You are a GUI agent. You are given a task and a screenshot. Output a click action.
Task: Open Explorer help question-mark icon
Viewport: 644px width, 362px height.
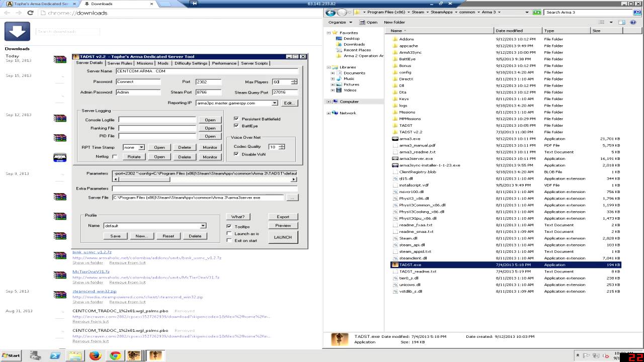634,22
